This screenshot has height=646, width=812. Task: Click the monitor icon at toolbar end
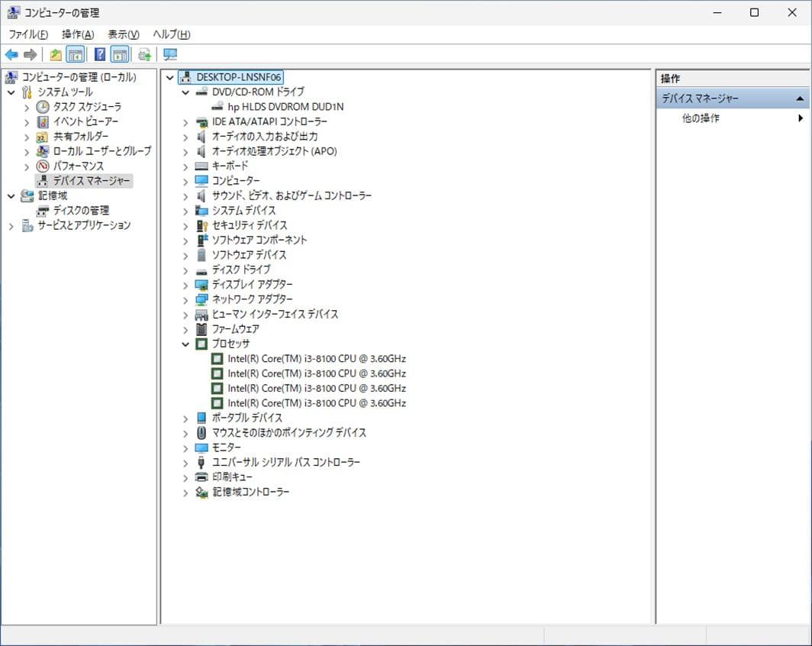click(170, 54)
